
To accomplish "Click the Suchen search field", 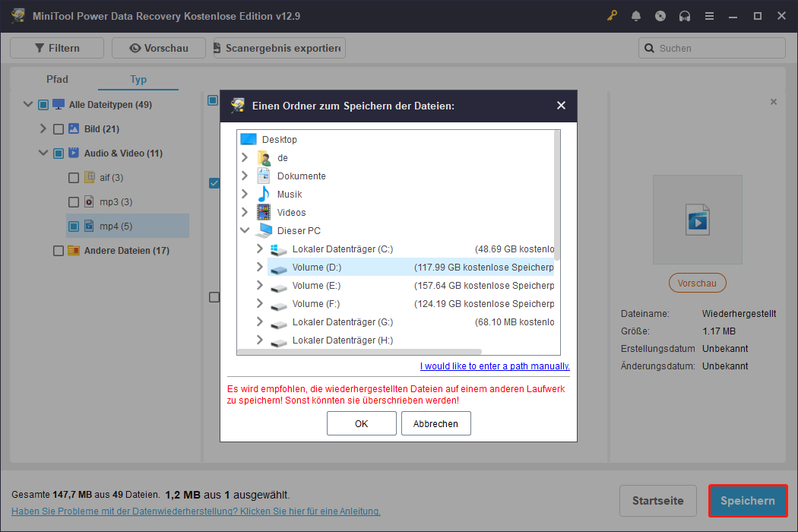I will (711, 49).
